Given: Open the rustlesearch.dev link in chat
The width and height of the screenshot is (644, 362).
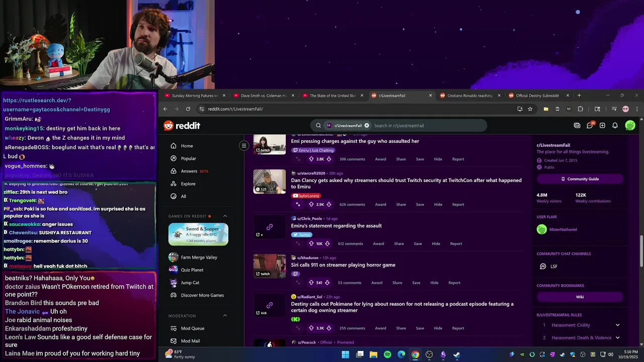Looking at the screenshot, I should [x=56, y=105].
